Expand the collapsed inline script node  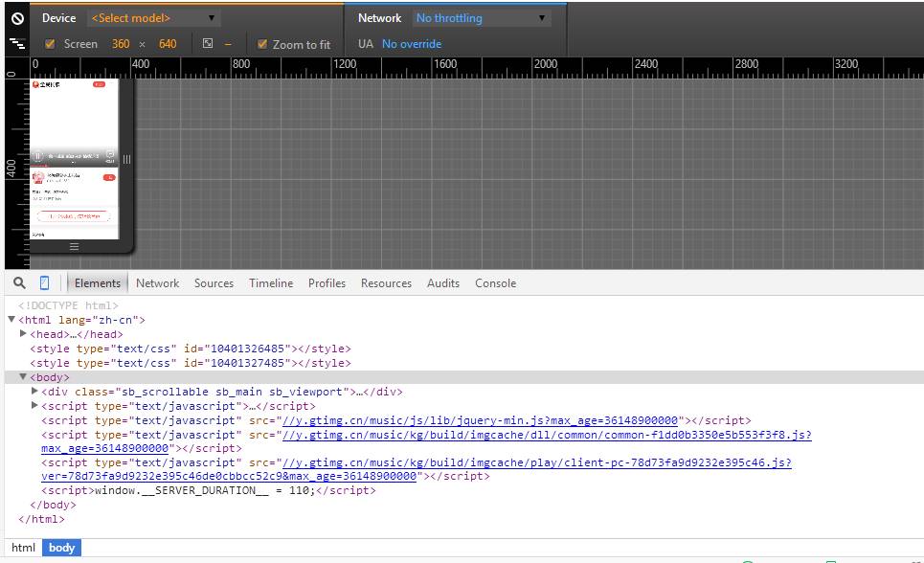34,406
